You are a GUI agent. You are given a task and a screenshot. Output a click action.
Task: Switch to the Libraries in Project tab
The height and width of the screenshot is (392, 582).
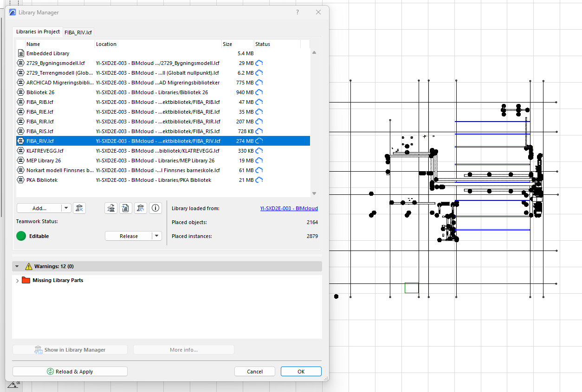(x=38, y=32)
